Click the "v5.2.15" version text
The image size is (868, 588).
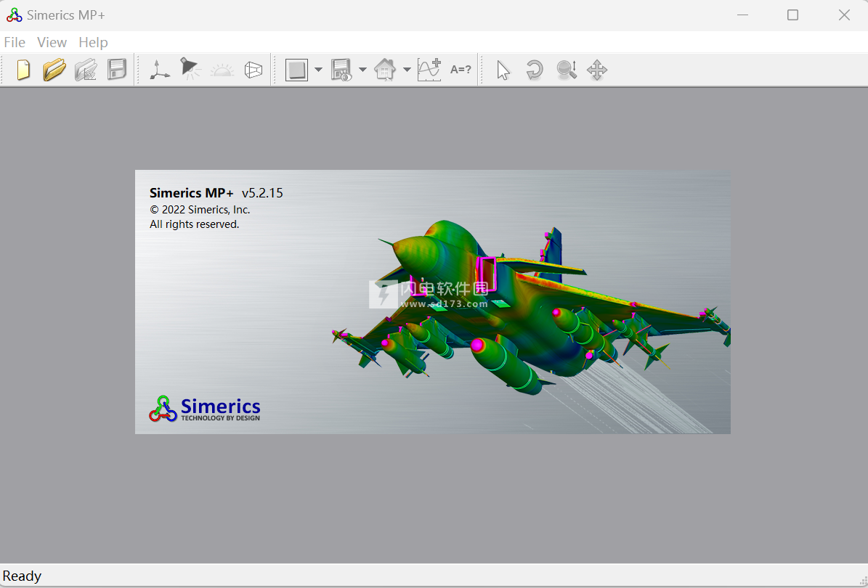tap(262, 193)
